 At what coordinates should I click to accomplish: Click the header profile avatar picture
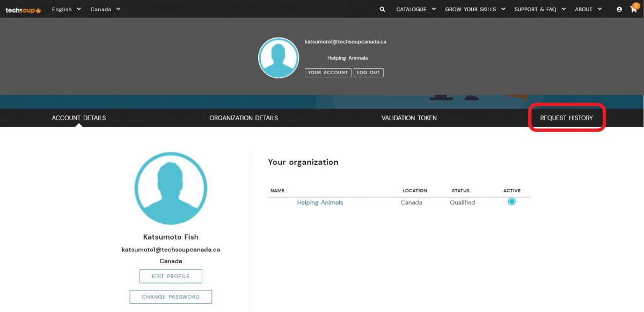pyautogui.click(x=279, y=58)
